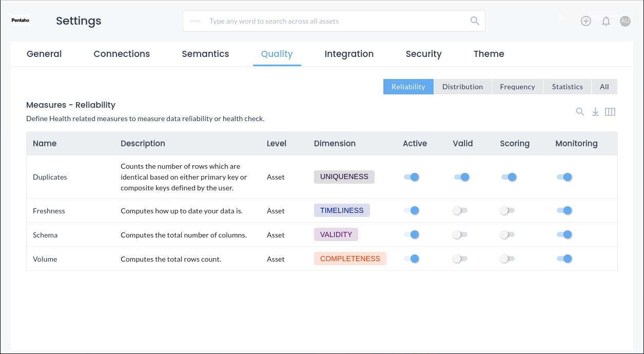Open the column chooser icon
This screenshot has height=354, width=644.
[610, 112]
